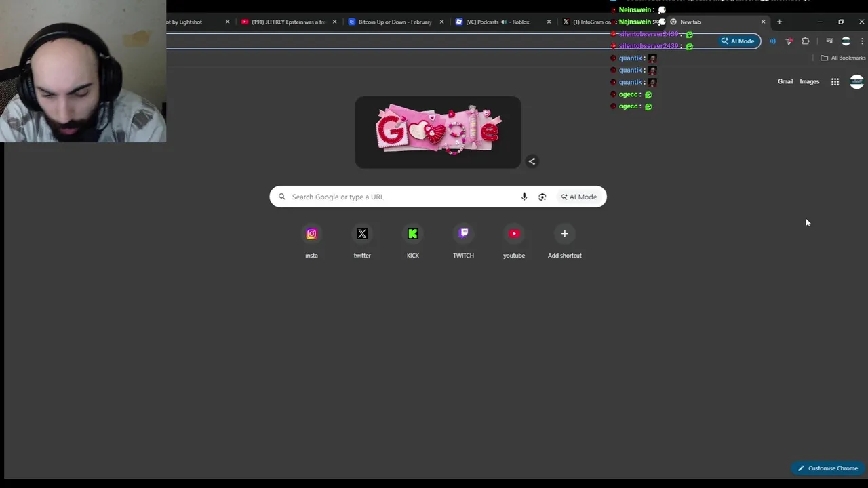Click top 'ogecc' chat username
Screen dimensions: 868x488
(628, 95)
